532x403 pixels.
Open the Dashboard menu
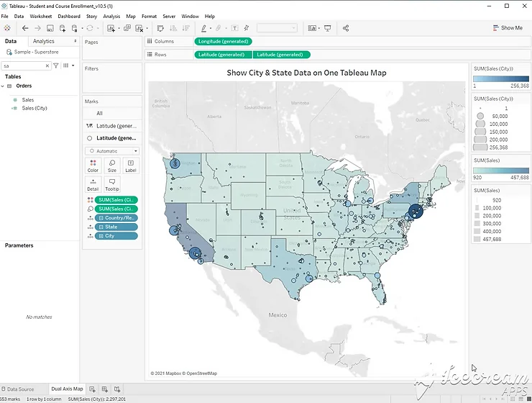[69, 17]
